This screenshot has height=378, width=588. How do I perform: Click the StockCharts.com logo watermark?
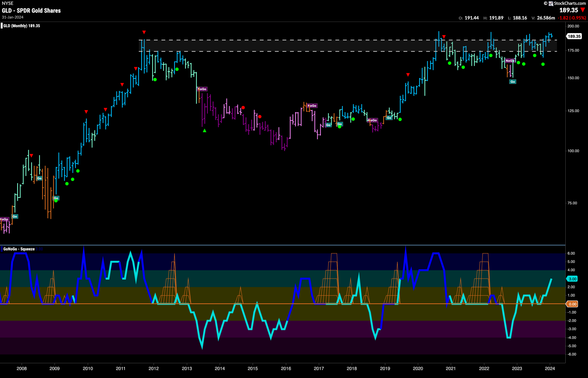(x=564, y=3)
